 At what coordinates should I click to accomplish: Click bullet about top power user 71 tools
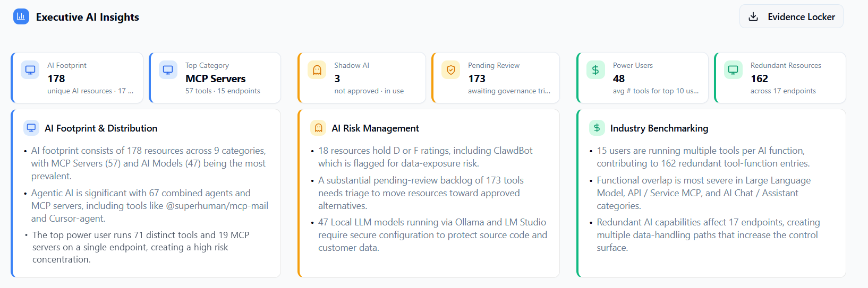[141, 247]
